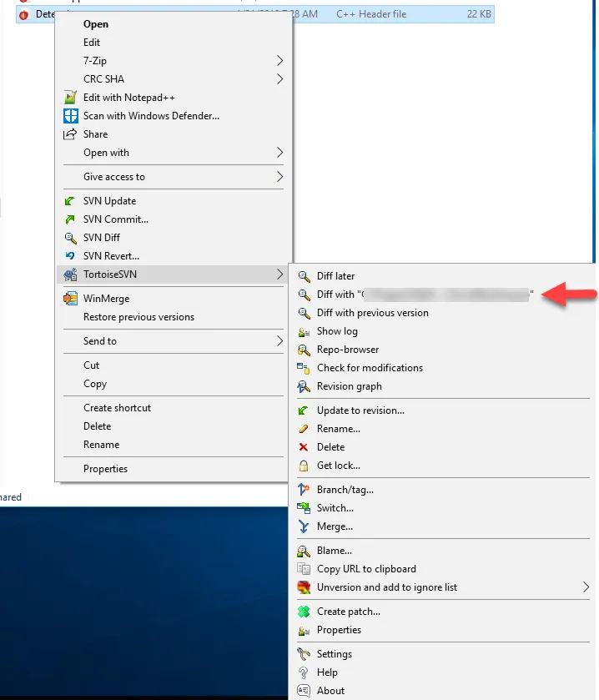This screenshot has height=700, width=599.
Task: Click the Switch icon
Action: 304,508
